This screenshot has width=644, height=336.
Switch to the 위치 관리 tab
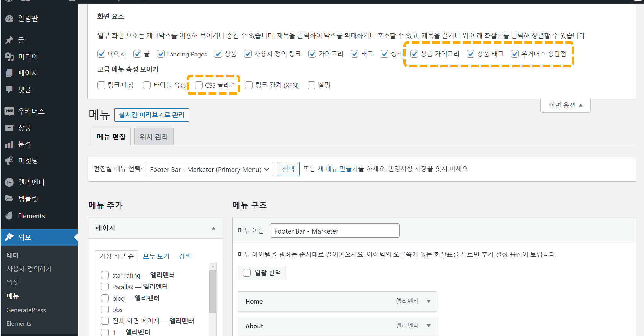pos(154,136)
